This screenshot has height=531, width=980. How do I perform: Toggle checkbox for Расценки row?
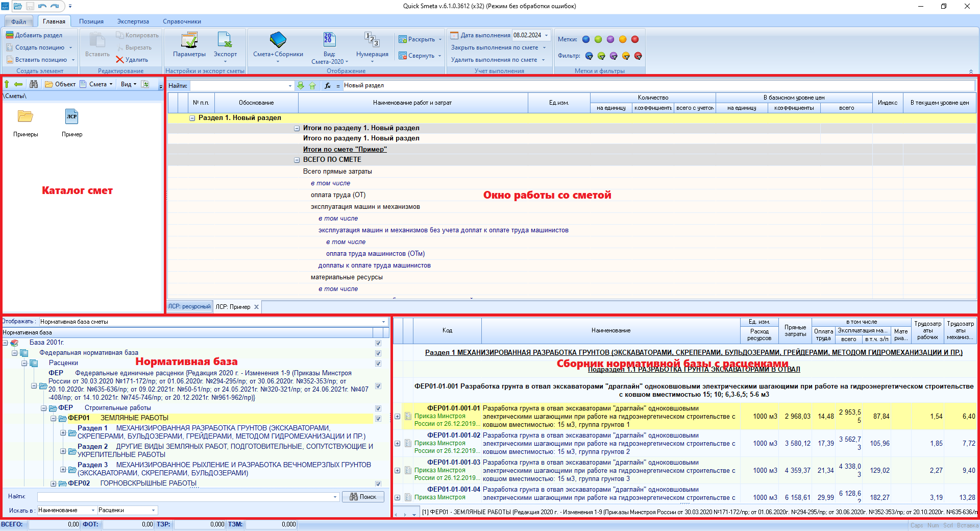(x=378, y=364)
